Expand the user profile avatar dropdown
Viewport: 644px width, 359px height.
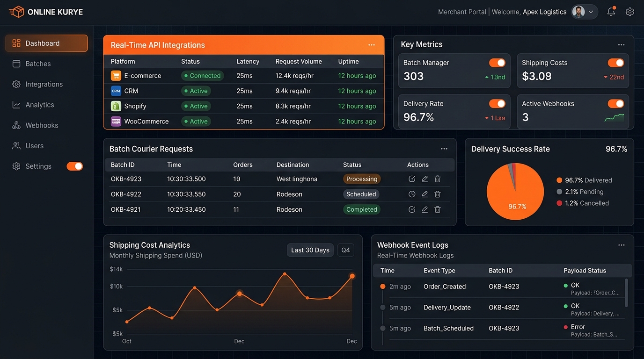585,12
